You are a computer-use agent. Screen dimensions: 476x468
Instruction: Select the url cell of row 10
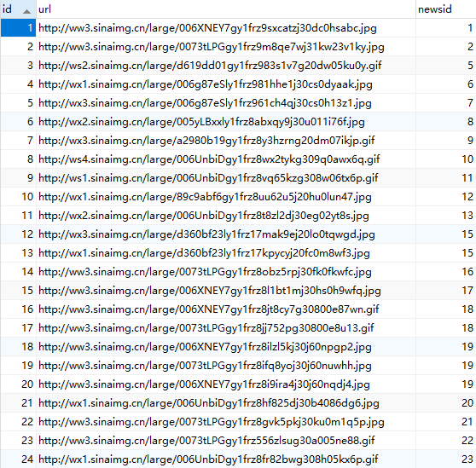(x=226, y=197)
